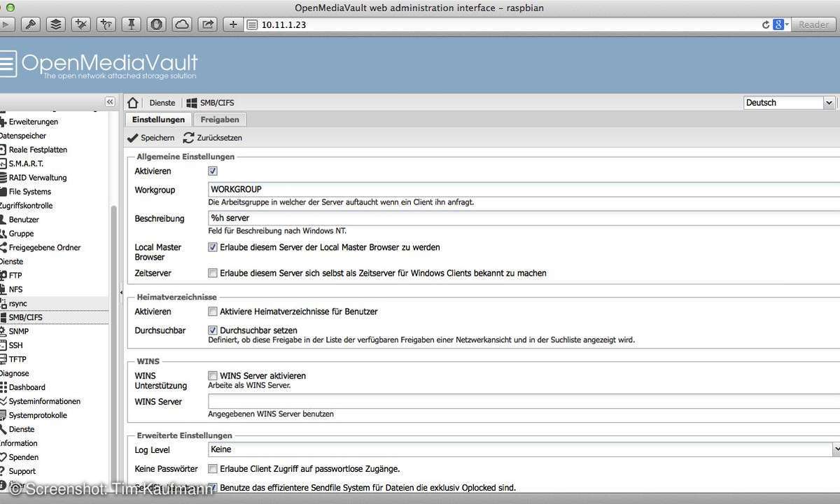Open FTP in the Dienste sidebar
Viewport: 840px width, 504px height.
click(15, 275)
